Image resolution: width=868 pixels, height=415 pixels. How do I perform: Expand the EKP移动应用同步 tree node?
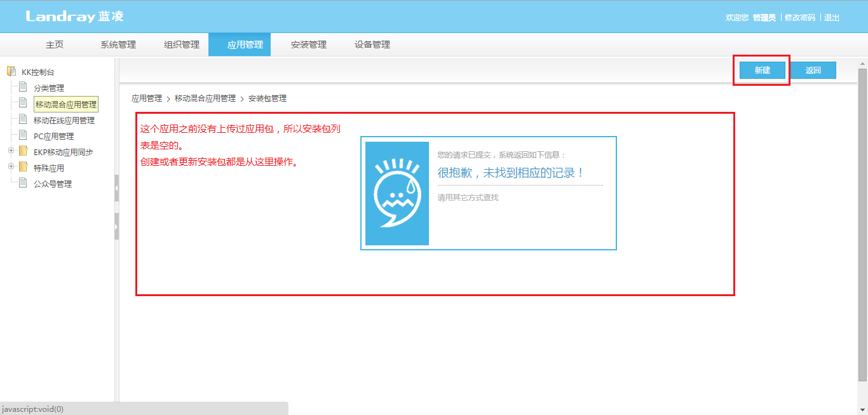(11, 151)
